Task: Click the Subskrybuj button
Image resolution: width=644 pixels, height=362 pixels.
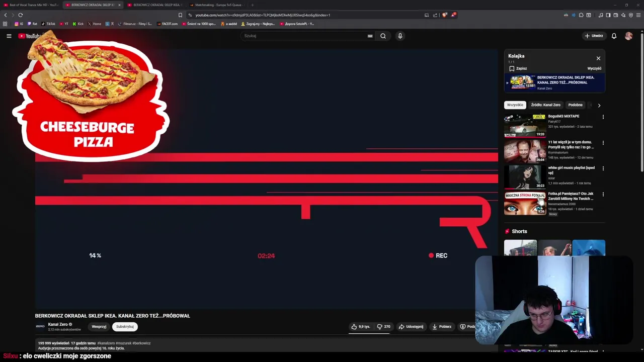Action: pos(125,327)
